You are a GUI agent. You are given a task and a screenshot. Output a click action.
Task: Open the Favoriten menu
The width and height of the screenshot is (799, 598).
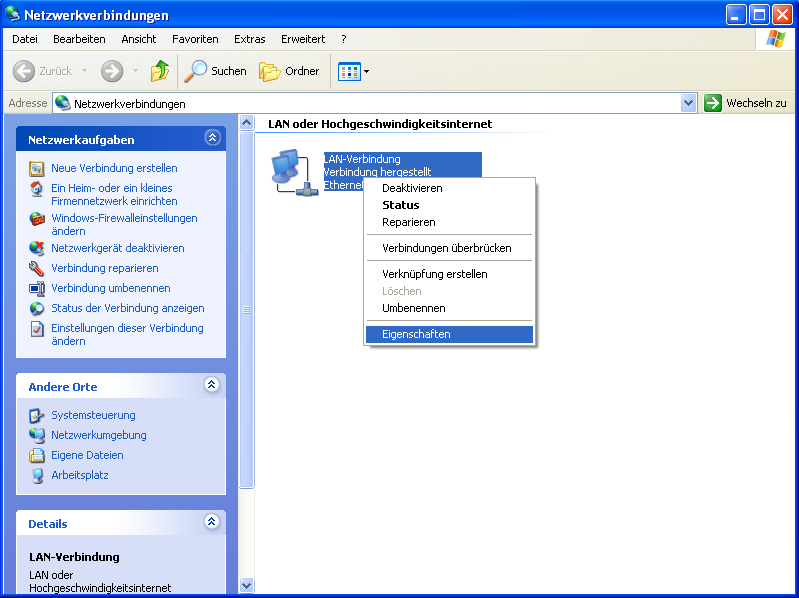pyautogui.click(x=195, y=39)
